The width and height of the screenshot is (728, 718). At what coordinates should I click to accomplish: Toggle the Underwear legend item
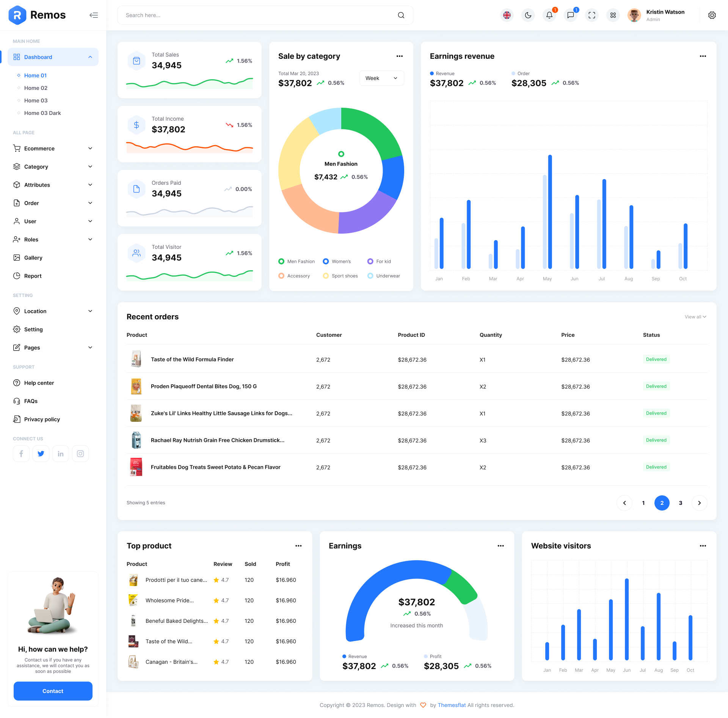coord(384,276)
